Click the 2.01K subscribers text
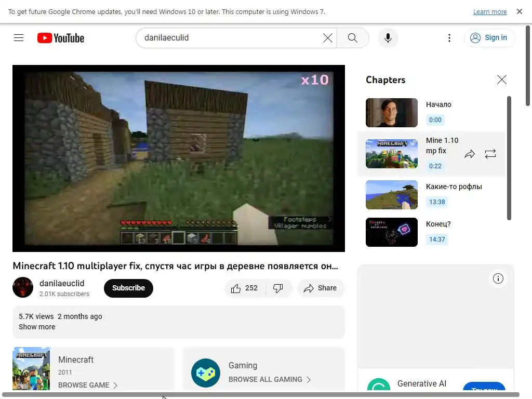532x399 pixels. coord(64,294)
